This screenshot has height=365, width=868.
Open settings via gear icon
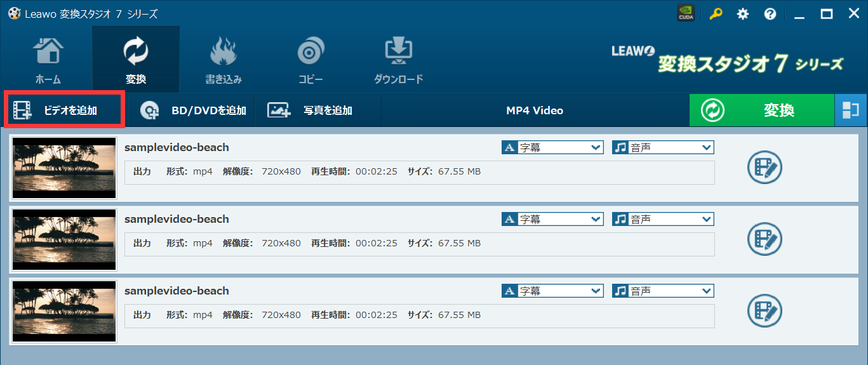[743, 14]
